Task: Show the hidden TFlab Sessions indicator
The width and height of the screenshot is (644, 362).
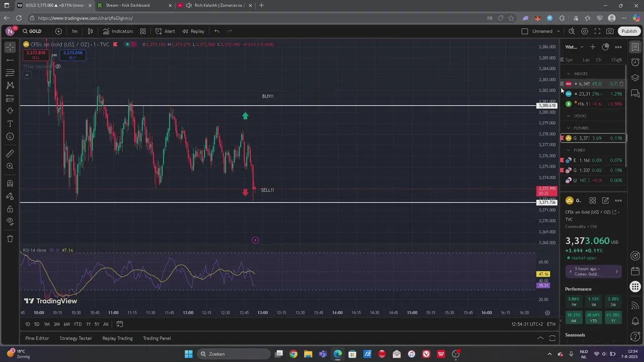Action: coord(58,66)
